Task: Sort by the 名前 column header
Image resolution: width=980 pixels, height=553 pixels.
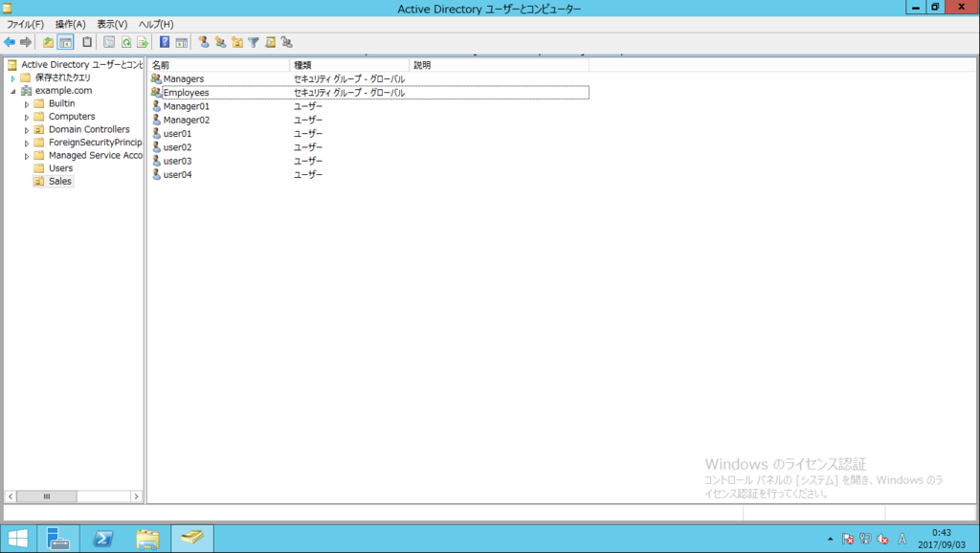Action: [219, 65]
